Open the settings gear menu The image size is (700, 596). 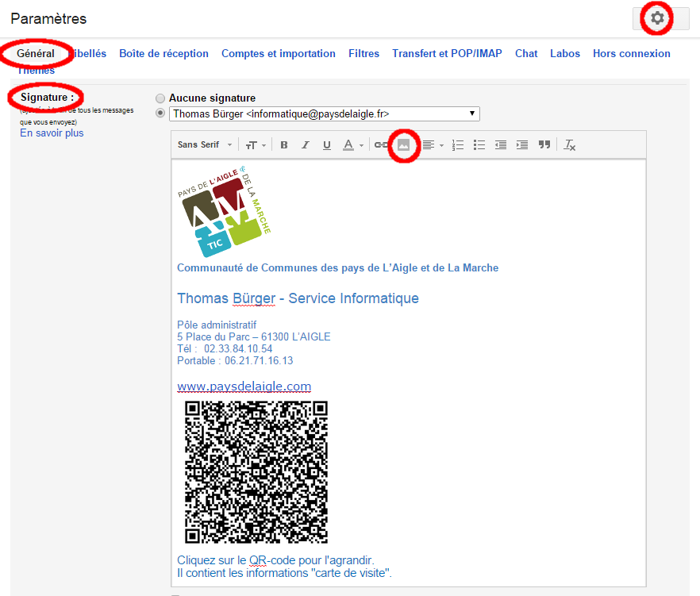pyautogui.click(x=657, y=18)
